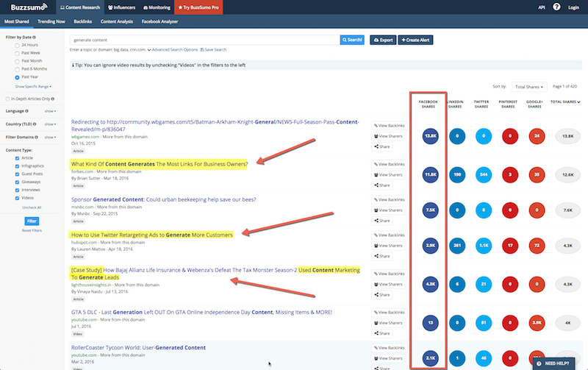
Task: Click the 2.1K Facebook shares circle
Action: [x=431, y=358]
